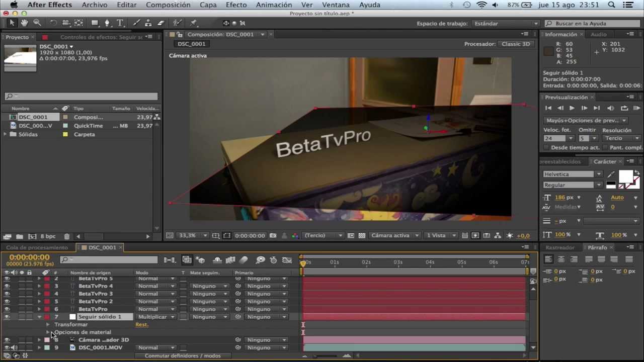Toggle visibility eye of BetaTvPro 2 layer
The height and width of the screenshot is (362, 644).
[x=7, y=302]
